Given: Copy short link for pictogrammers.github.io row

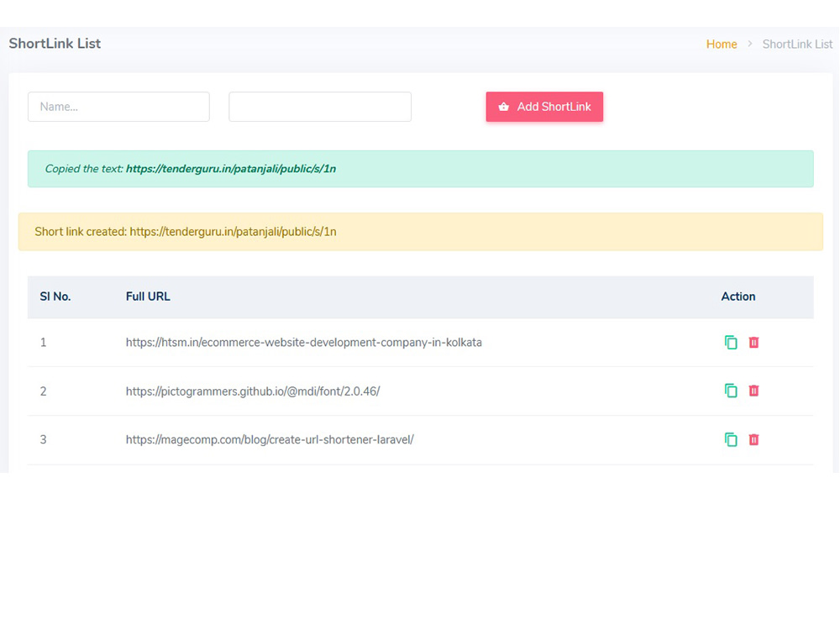Looking at the screenshot, I should [x=731, y=391].
